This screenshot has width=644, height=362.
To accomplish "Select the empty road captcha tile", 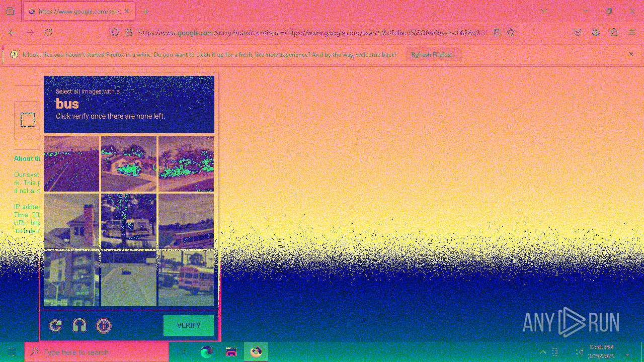I will [71, 164].
